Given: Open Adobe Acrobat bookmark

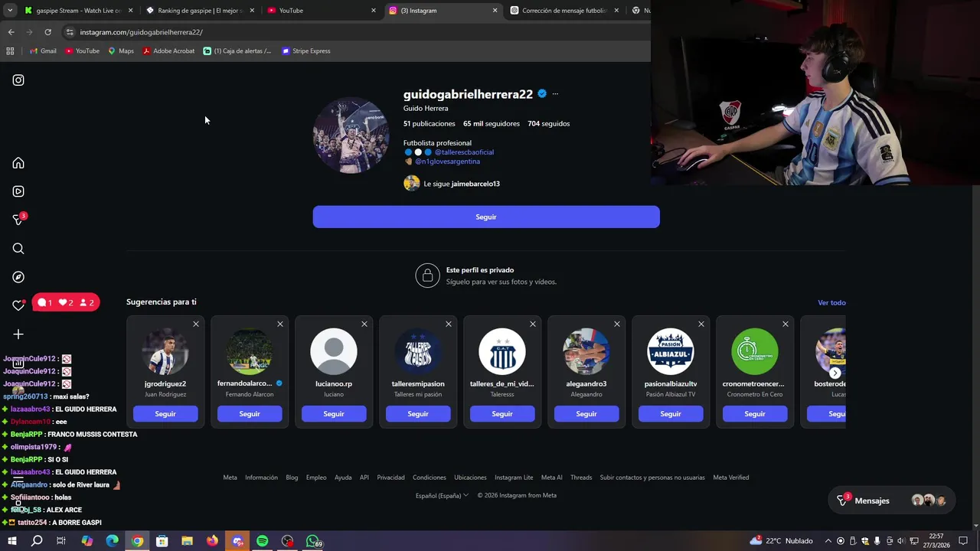Looking at the screenshot, I should 168,51.
